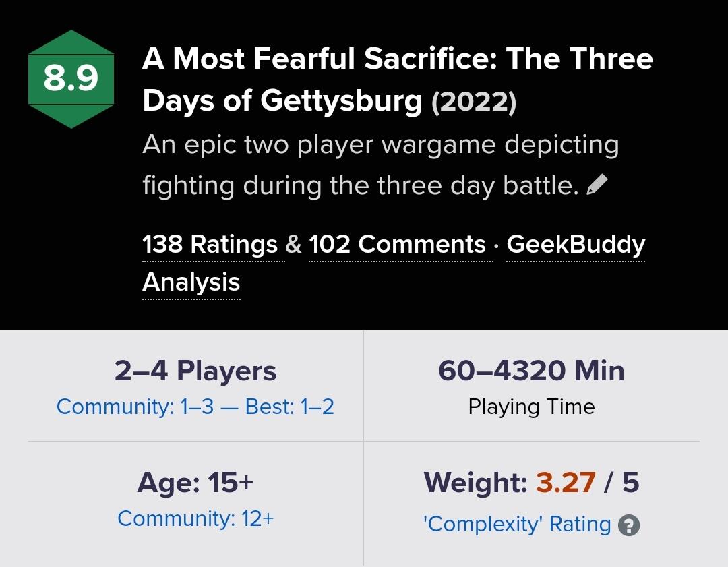Click the orange 3.27 weight value
Image resolution: width=728 pixels, height=567 pixels.
point(566,483)
